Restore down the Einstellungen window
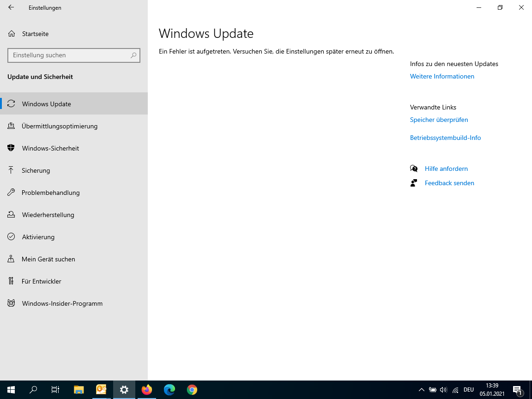532x399 pixels. click(500, 7)
